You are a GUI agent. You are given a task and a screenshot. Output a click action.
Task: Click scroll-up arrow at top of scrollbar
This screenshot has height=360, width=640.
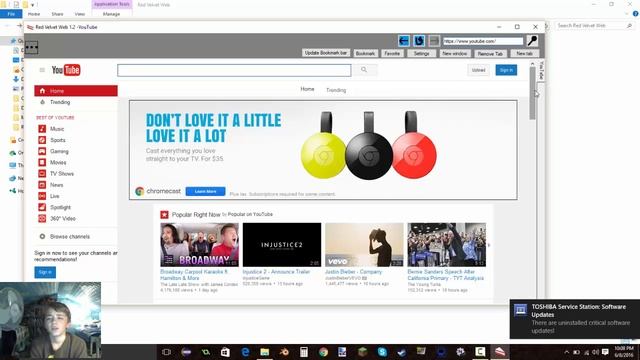(x=532, y=64)
